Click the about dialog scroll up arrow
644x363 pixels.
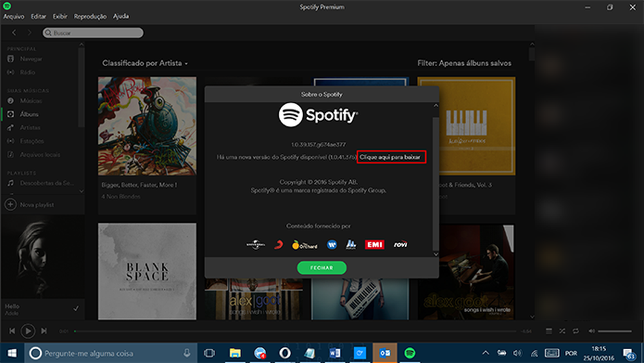click(436, 105)
